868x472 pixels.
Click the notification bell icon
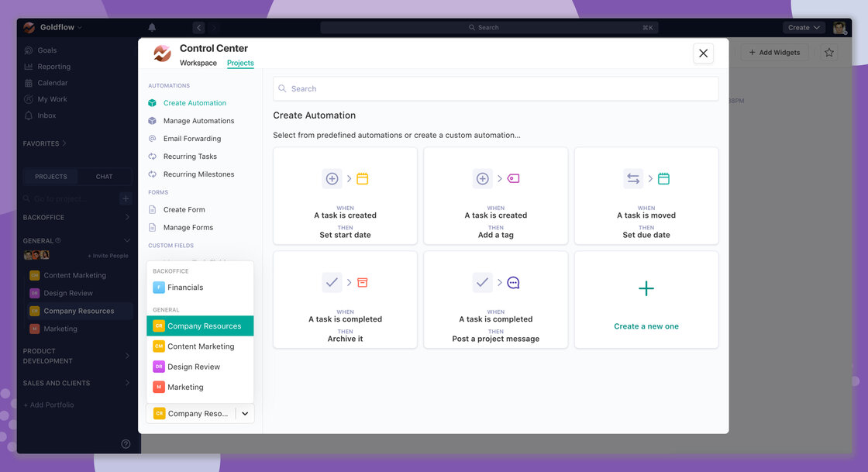tap(152, 28)
